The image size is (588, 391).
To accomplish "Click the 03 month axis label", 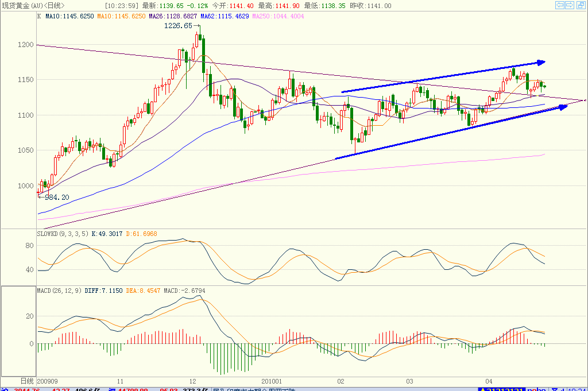I will (x=409, y=381).
